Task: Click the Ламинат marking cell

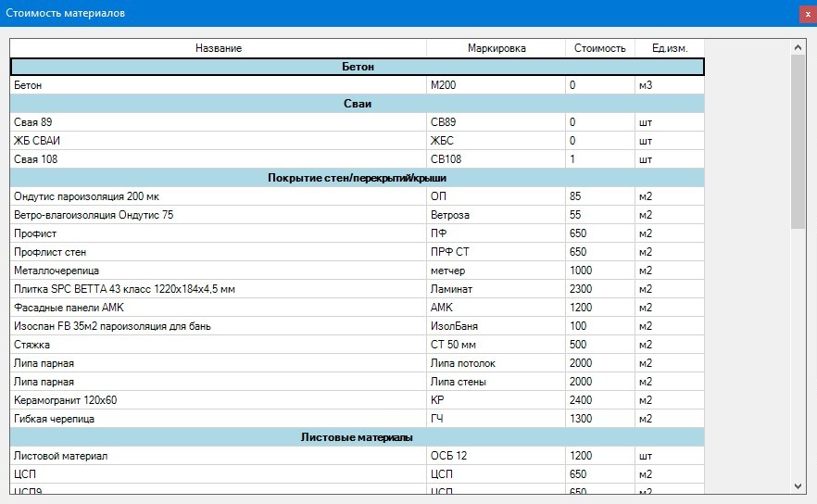Action: click(x=496, y=289)
